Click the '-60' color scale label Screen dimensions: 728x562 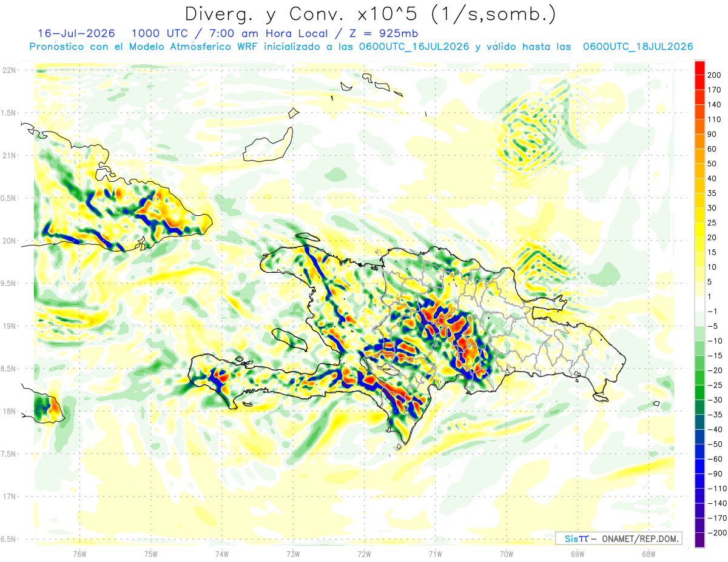click(x=716, y=459)
